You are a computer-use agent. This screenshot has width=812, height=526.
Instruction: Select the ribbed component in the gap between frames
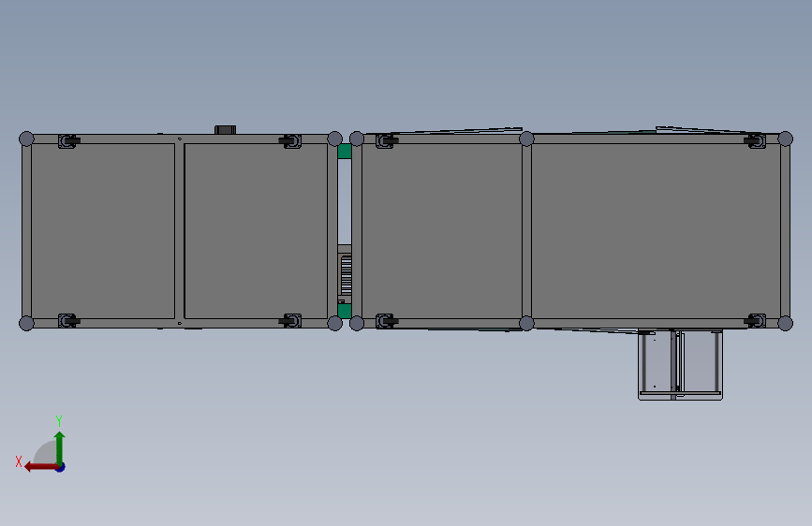click(346, 275)
